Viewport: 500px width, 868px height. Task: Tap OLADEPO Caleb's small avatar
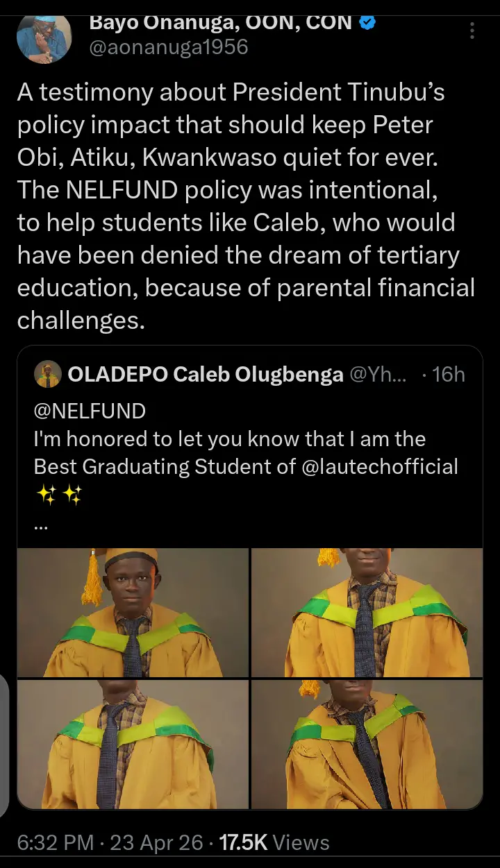point(47,375)
